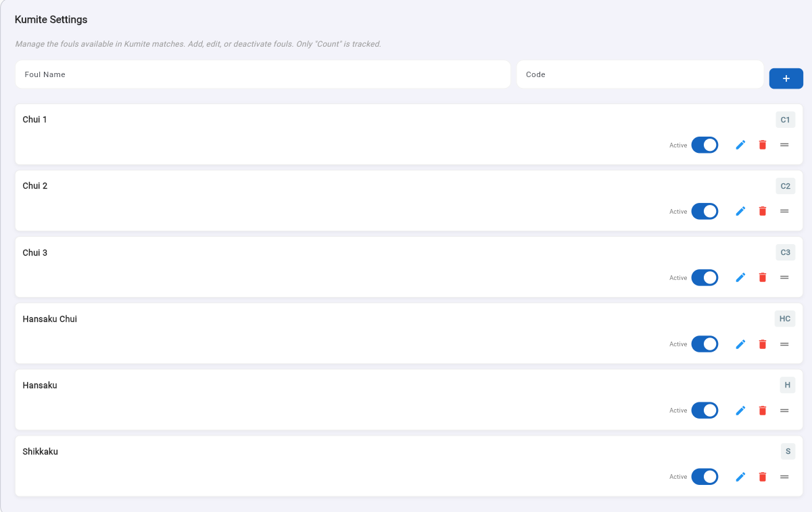812x512 pixels.
Task: Remove Chui 1 with the red trash icon
Action: click(763, 145)
